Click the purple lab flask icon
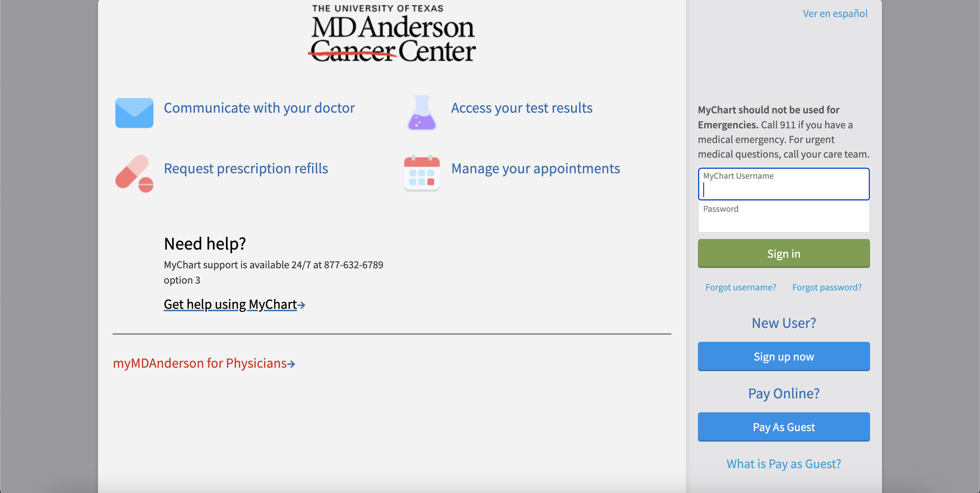 pyautogui.click(x=422, y=113)
